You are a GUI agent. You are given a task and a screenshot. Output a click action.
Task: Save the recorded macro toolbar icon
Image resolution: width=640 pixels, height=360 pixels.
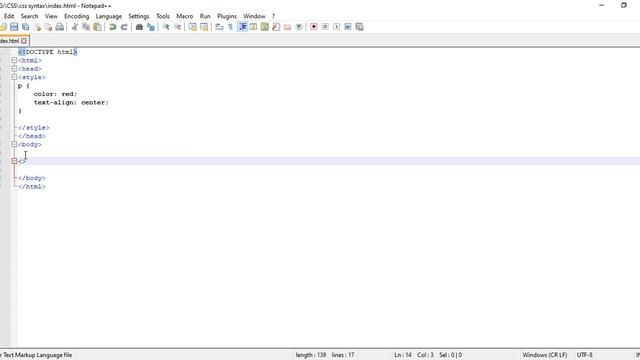tap(359, 27)
